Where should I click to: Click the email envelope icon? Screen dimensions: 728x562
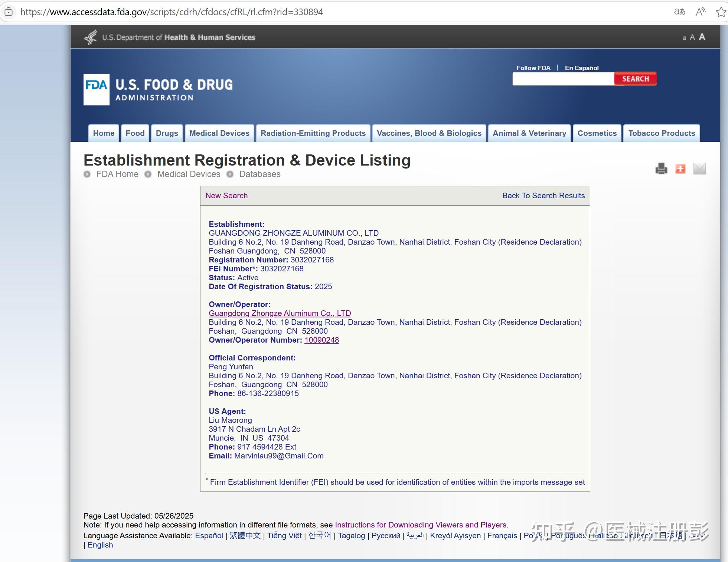699,169
